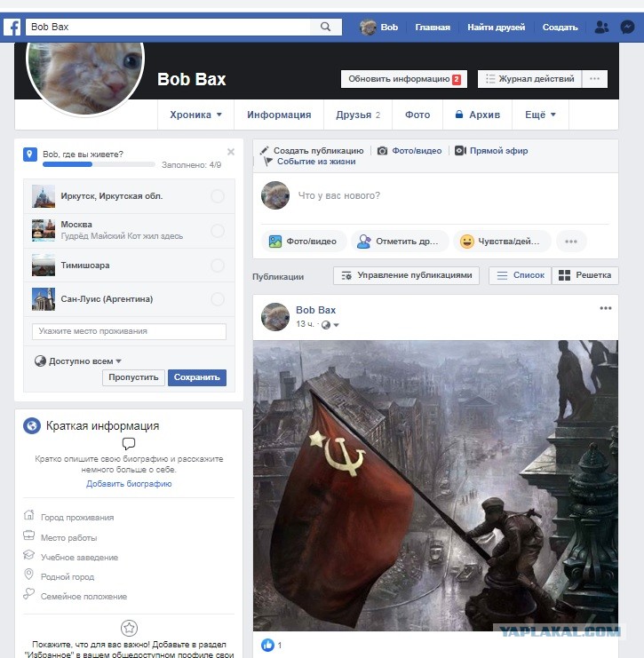Click the flag icon for Событие из жизни
Screen dimensions: 644x658
pyautogui.click(x=268, y=161)
